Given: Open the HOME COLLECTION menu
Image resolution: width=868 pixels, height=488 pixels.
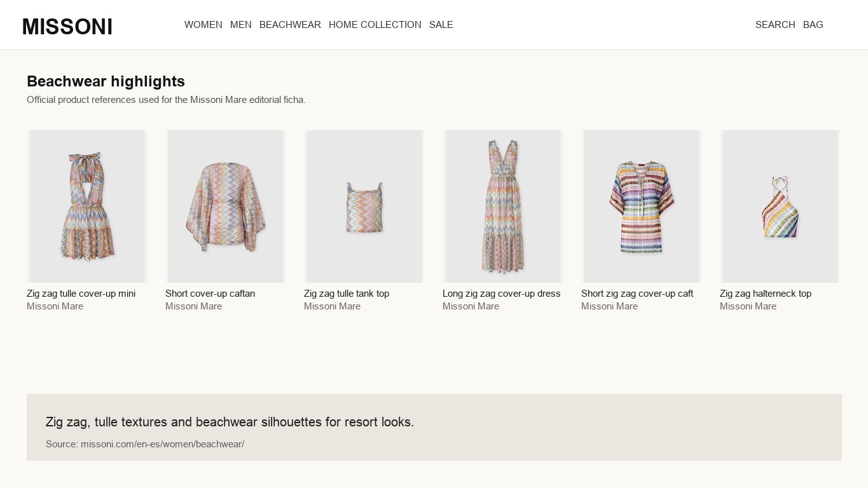Looking at the screenshot, I should [x=375, y=25].
